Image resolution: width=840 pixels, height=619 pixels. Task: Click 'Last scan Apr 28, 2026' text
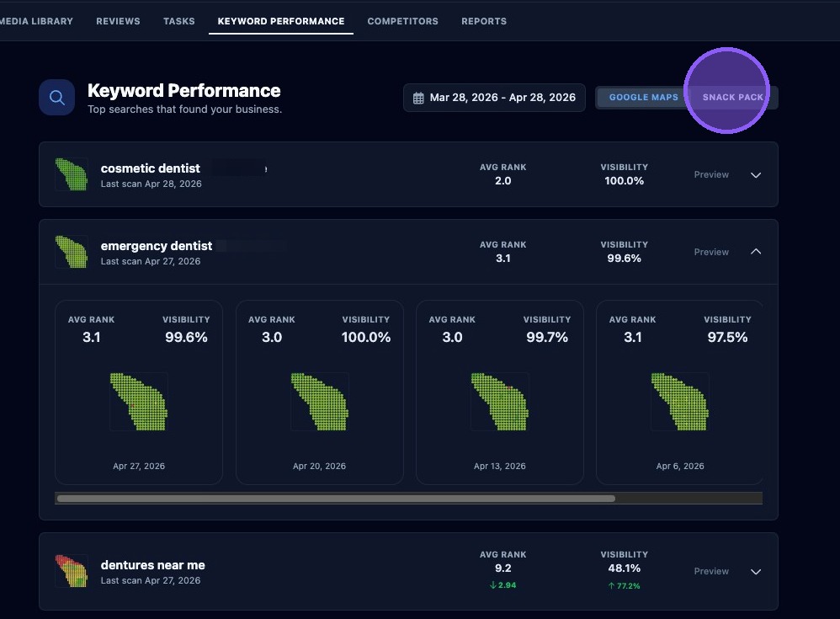(151, 184)
